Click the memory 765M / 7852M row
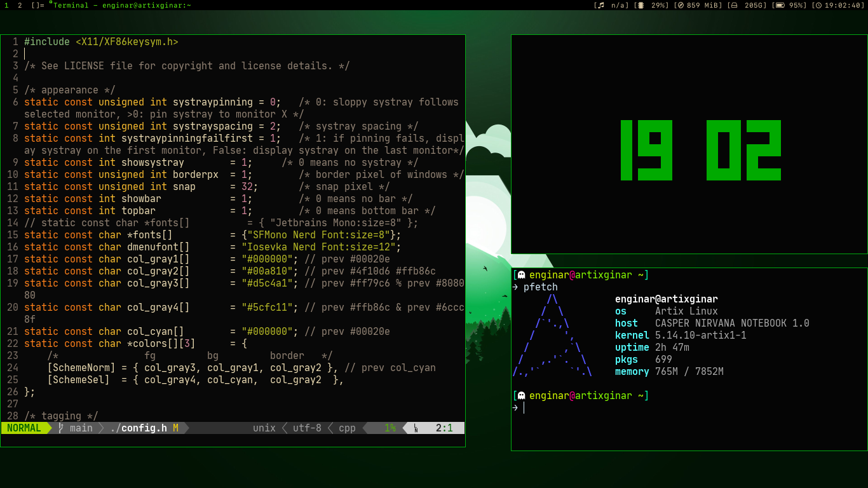The width and height of the screenshot is (868, 488). point(669,372)
